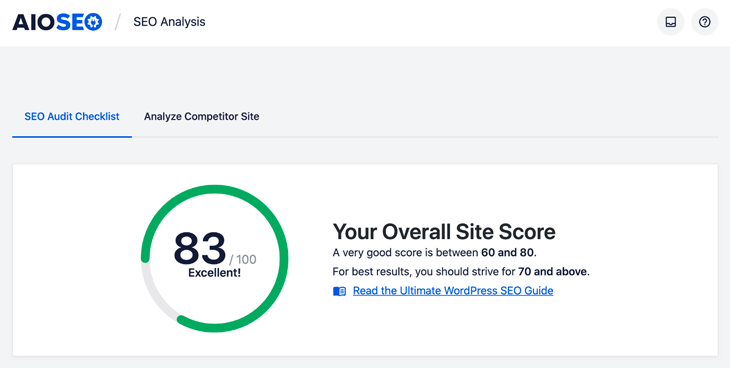Viewport: 730px width, 368px height.
Task: Click the Your Overall Site Score heading
Action: (444, 232)
